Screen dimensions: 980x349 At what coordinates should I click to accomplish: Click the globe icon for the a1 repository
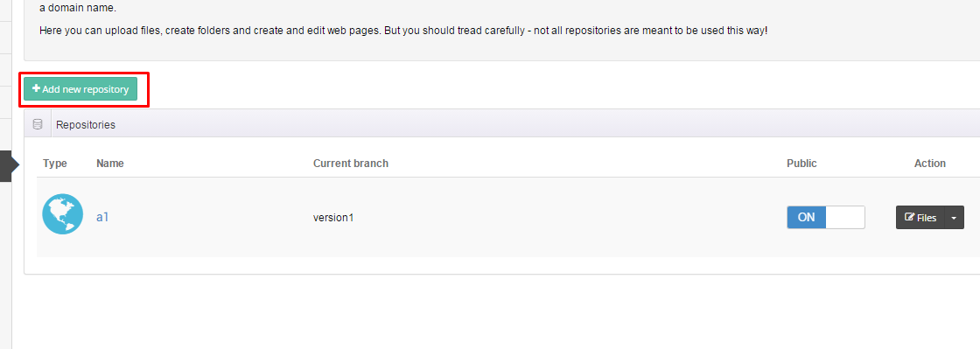point(62,214)
